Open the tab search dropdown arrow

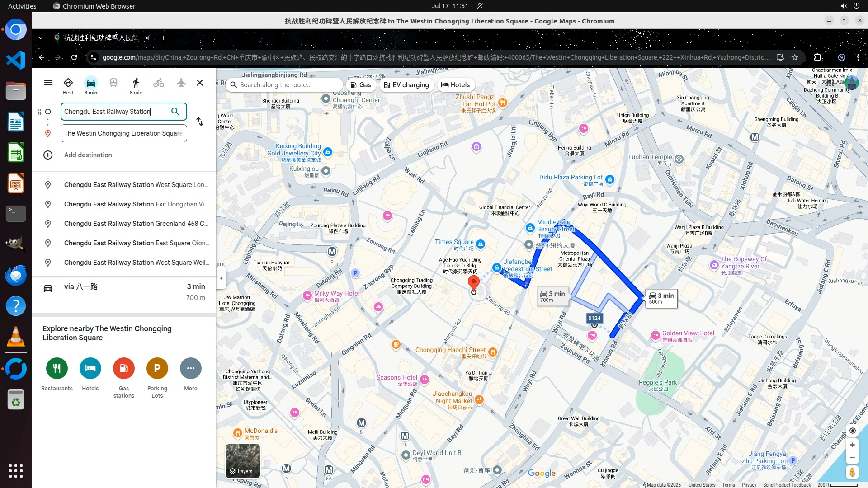pyautogui.click(x=41, y=38)
